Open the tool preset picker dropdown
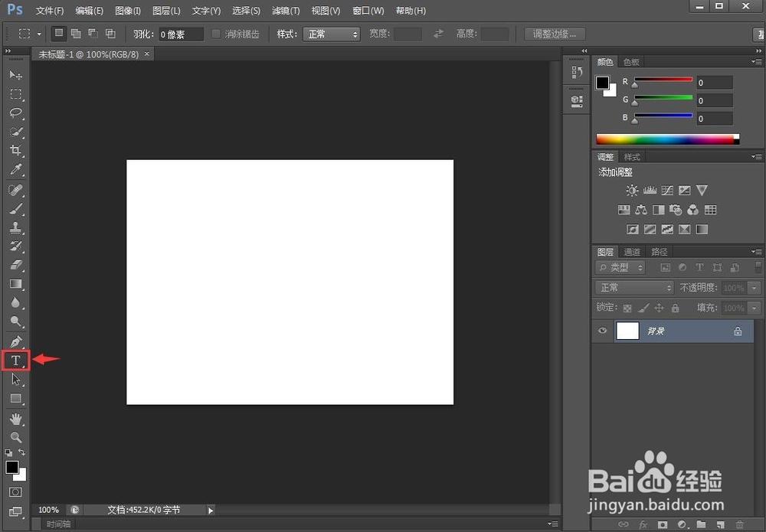766x532 pixels. [x=39, y=34]
